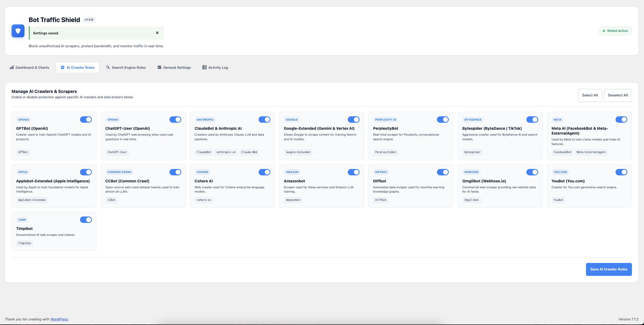The width and height of the screenshot is (644, 325).
Task: Switch off Omgilibot (Webhose.io) toggle
Action: click(x=532, y=172)
